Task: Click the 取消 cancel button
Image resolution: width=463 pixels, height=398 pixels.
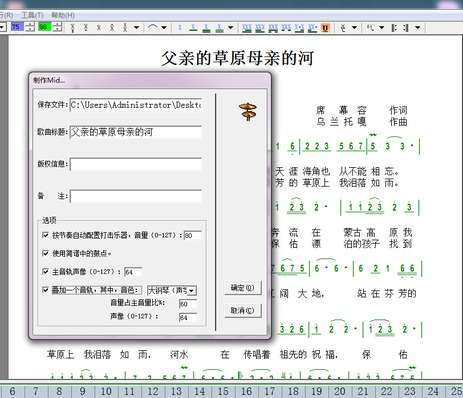Action: pos(243,311)
